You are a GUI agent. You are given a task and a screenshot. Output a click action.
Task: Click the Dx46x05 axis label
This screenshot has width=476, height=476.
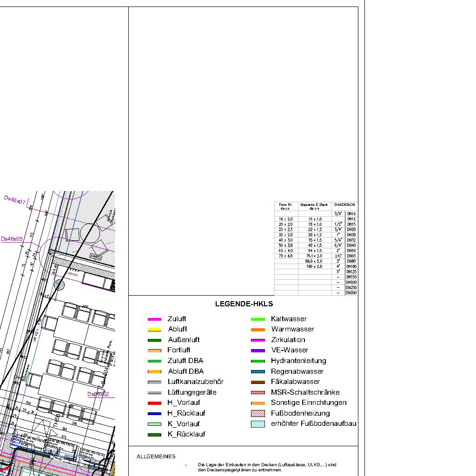[x=12, y=239]
